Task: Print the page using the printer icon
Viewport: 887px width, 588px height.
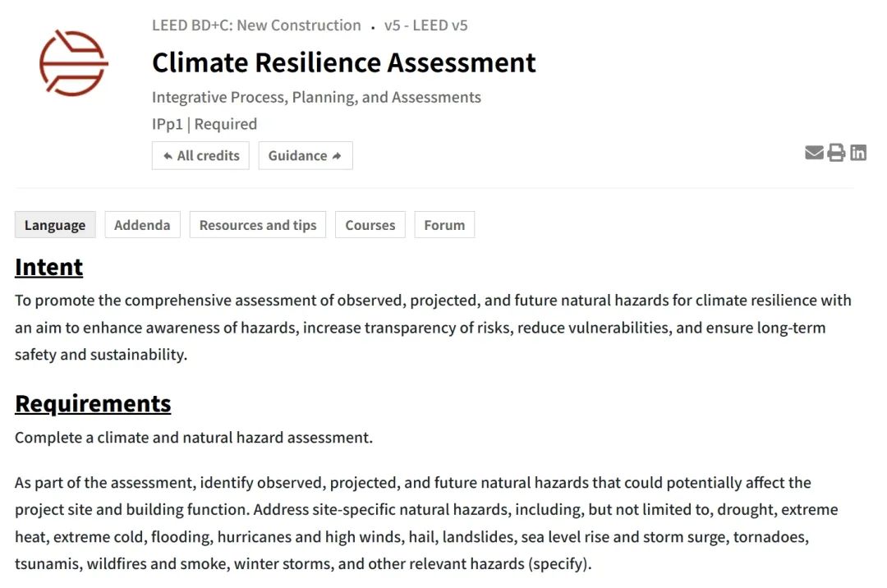Action: pos(836,153)
